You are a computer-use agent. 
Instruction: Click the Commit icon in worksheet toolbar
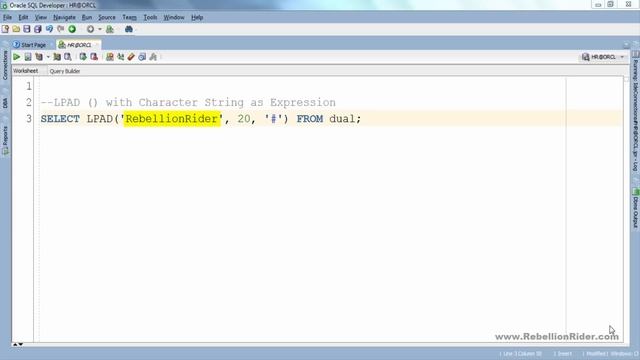[83, 57]
